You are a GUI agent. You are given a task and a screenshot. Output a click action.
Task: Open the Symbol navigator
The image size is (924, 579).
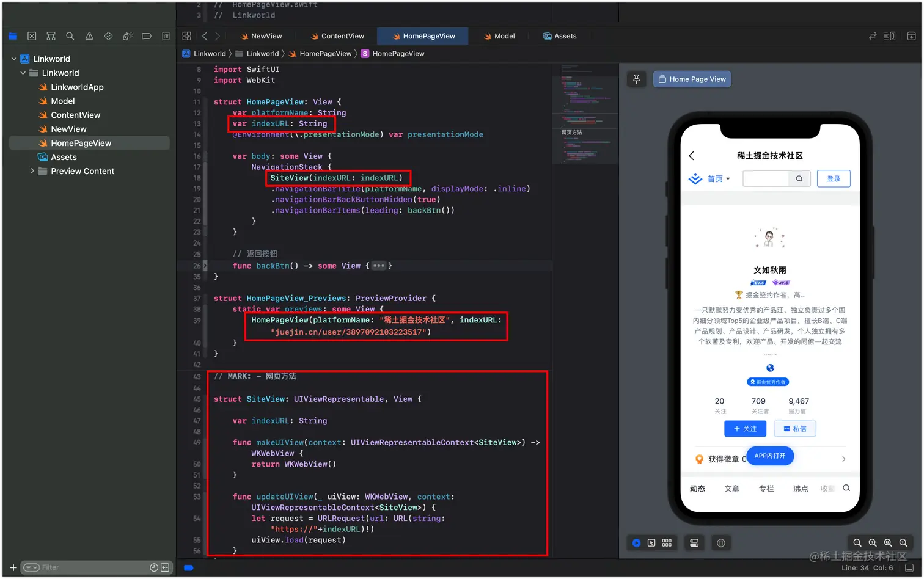pyautogui.click(x=51, y=36)
